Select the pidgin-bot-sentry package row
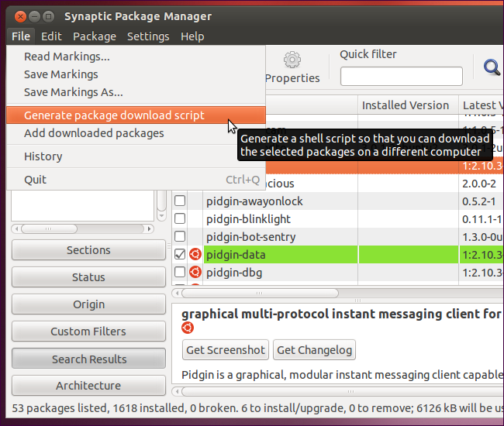Viewport: 504px width, 426px height. click(x=337, y=236)
